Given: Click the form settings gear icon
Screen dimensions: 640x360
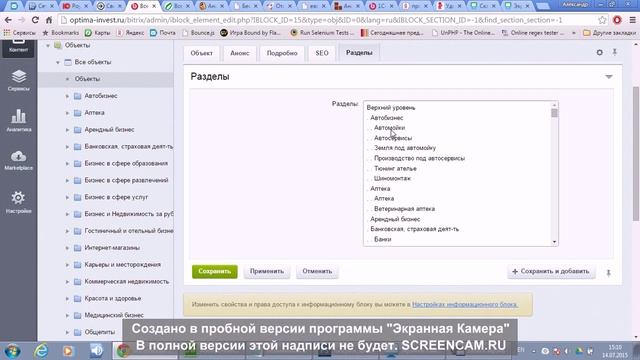Looking at the screenshot, I should [599, 52].
